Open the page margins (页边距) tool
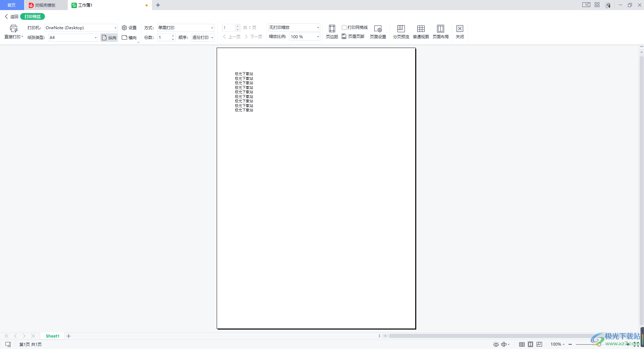 [332, 32]
